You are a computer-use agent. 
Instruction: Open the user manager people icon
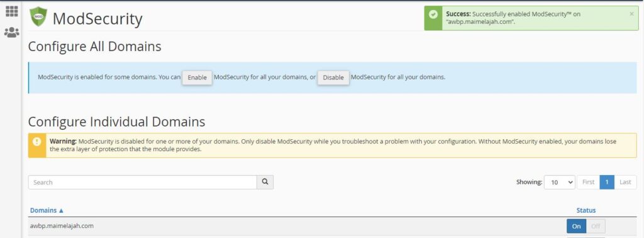pos(11,33)
